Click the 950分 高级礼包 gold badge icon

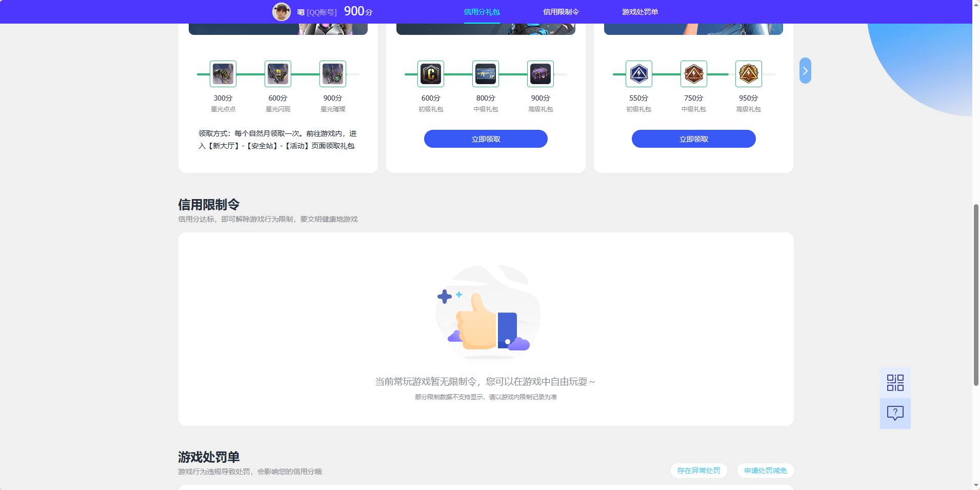[x=749, y=74]
